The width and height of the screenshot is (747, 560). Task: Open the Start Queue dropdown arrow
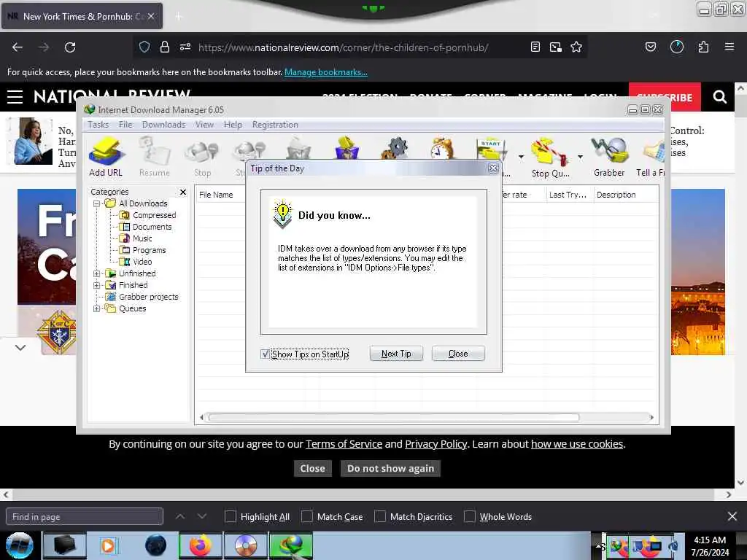pos(521,157)
